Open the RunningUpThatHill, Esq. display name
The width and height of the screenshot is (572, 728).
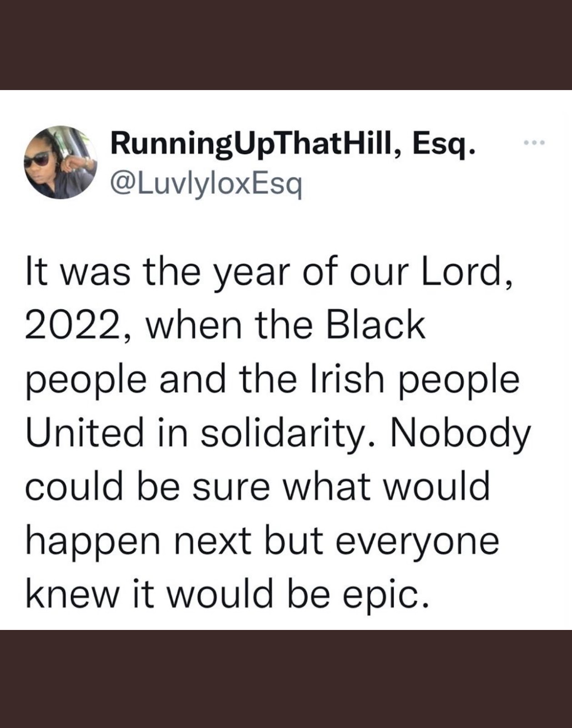click(x=293, y=145)
